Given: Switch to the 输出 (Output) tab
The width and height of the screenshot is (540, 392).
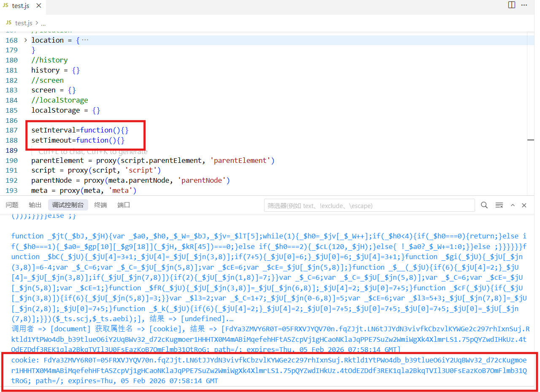Looking at the screenshot, I should pyautogui.click(x=35, y=205).
